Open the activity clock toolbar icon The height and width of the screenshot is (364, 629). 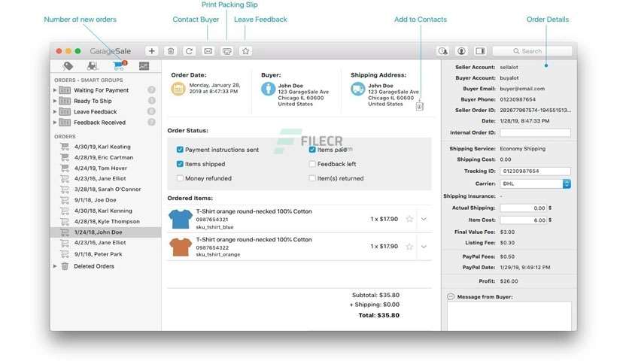click(x=443, y=51)
